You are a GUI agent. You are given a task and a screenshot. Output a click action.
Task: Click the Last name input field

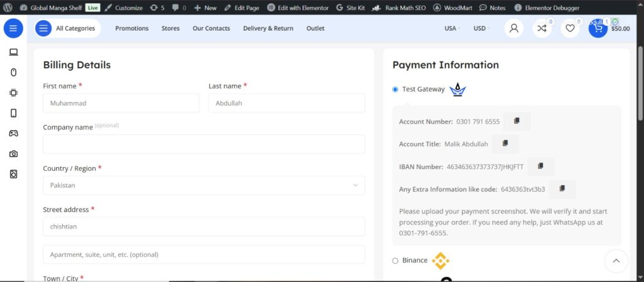tap(287, 103)
